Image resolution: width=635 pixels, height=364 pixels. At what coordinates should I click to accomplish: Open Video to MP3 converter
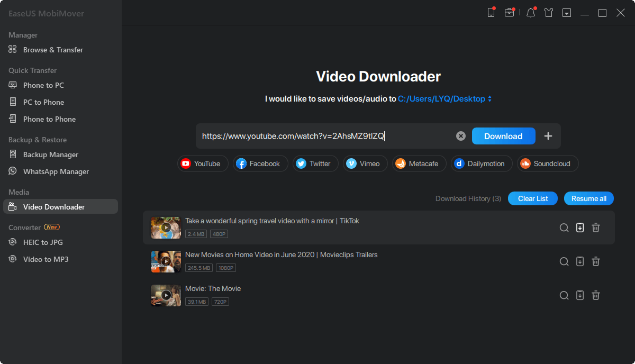coord(60,259)
